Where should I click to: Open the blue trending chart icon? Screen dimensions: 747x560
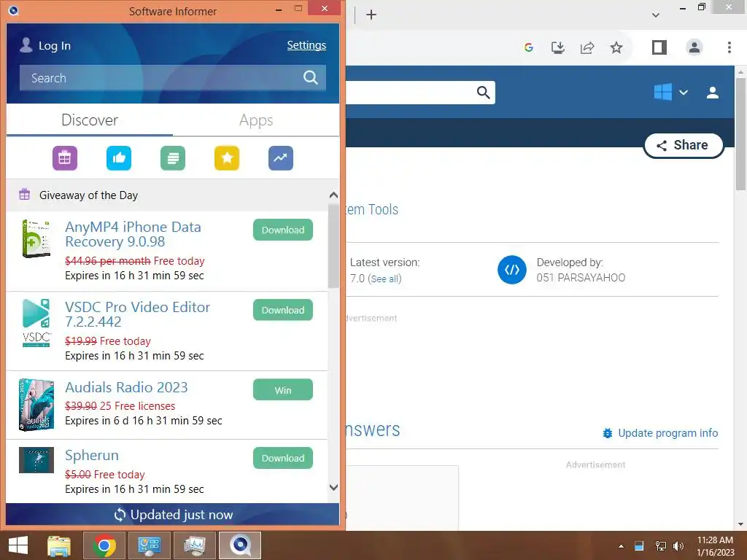281,158
